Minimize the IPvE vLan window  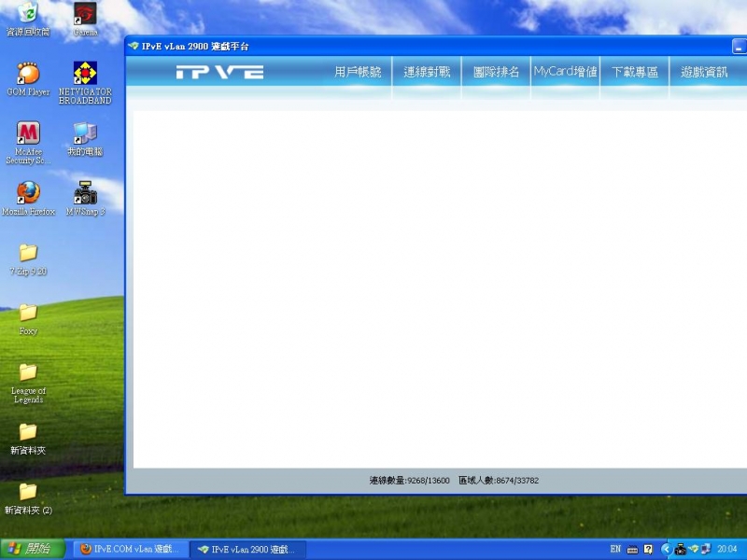tap(739, 47)
